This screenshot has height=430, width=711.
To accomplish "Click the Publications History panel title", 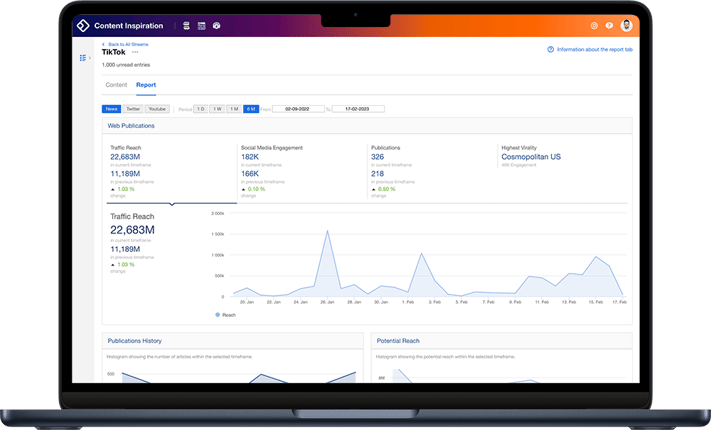I will 135,341.
